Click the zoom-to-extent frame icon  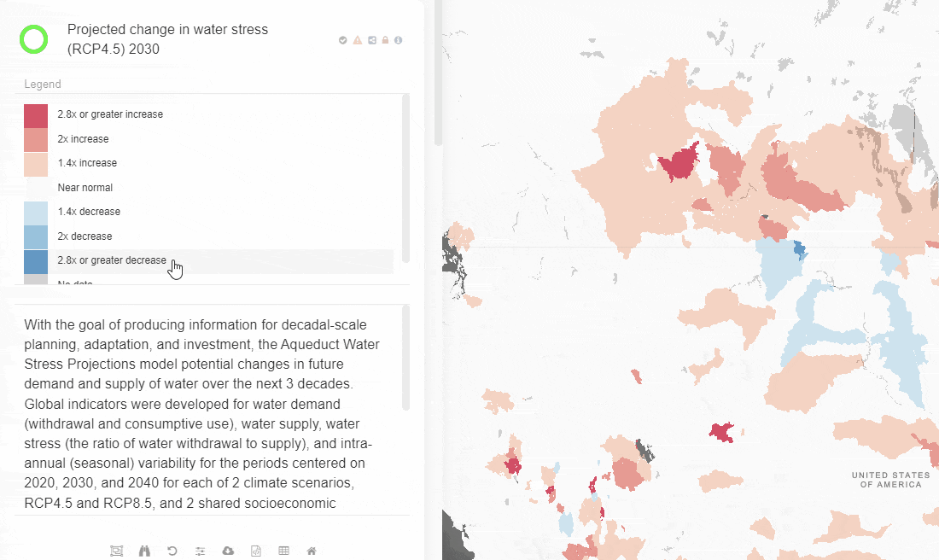(117, 551)
